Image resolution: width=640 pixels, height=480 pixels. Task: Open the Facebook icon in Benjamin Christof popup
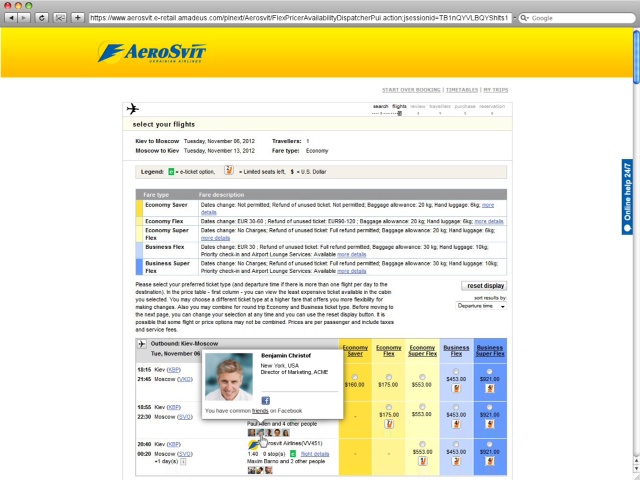click(x=265, y=400)
